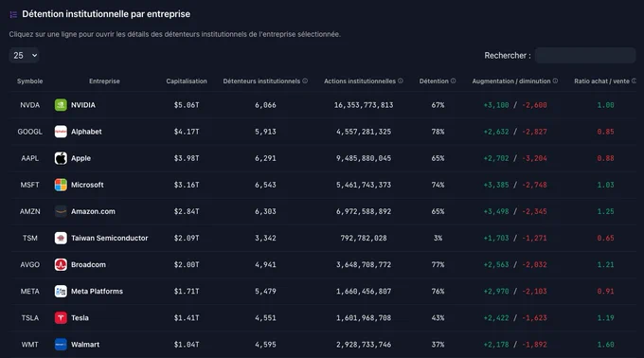Open Taiwan Semiconductor institutional holders

point(324,238)
